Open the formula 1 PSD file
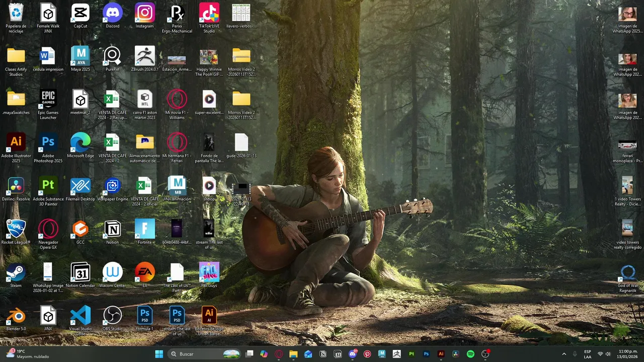This screenshot has width=644, height=362. coord(145,319)
